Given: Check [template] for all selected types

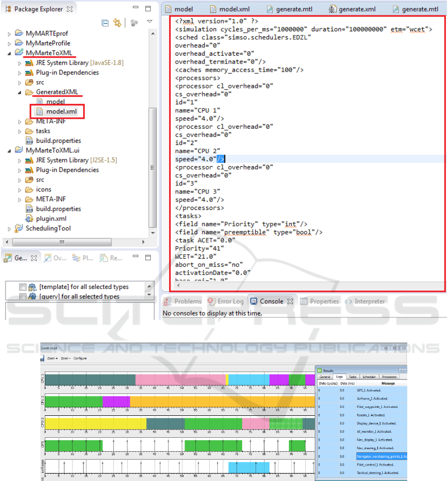Looking at the screenshot, I should [22, 287].
